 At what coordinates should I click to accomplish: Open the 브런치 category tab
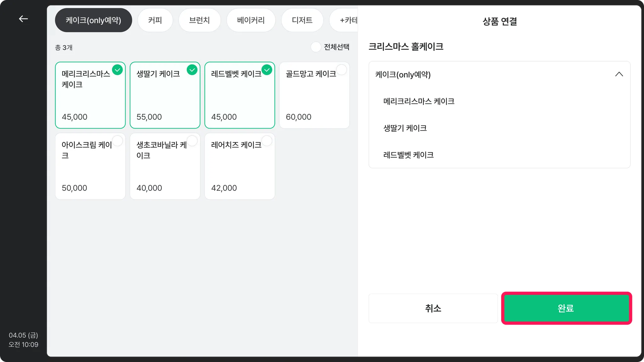point(199,20)
